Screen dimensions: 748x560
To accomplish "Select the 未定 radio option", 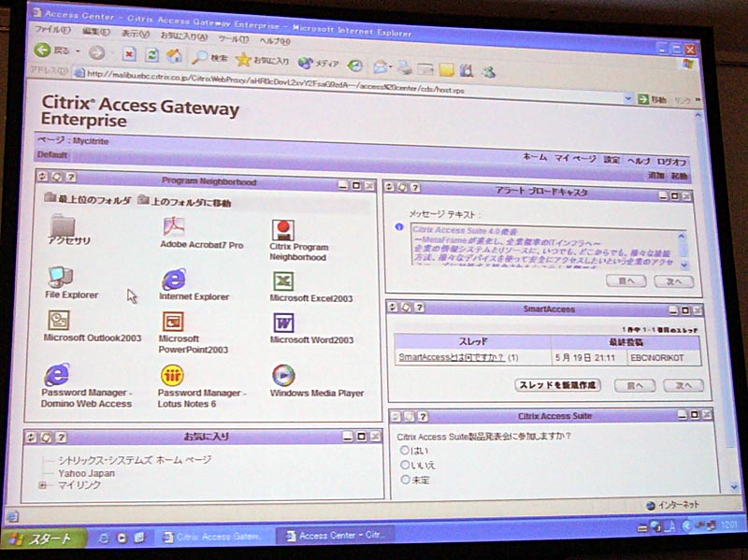I will tap(405, 480).
